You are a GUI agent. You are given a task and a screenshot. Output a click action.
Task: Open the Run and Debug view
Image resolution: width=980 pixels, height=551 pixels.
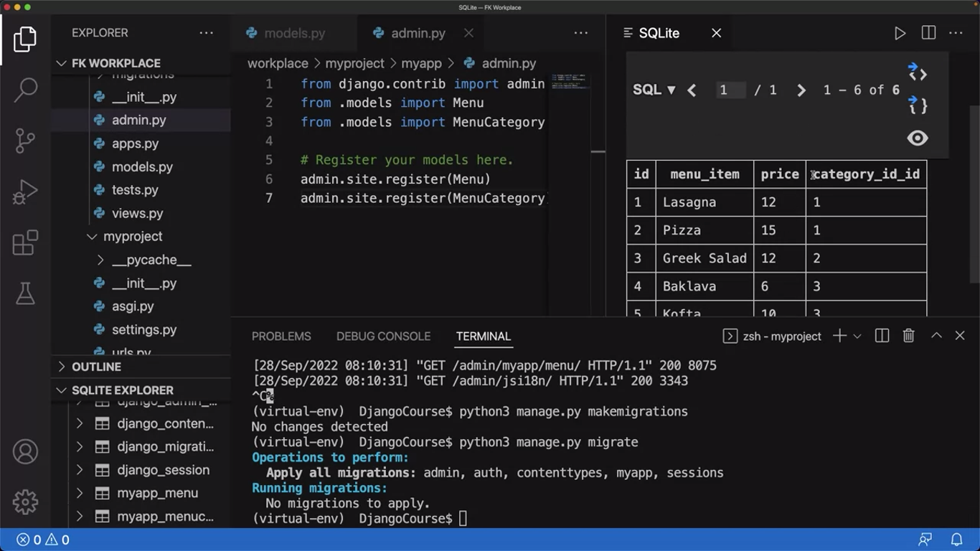[x=25, y=192]
